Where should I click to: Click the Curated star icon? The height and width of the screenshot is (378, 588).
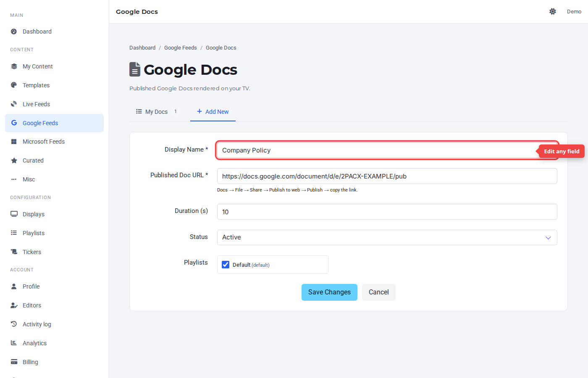coord(14,160)
